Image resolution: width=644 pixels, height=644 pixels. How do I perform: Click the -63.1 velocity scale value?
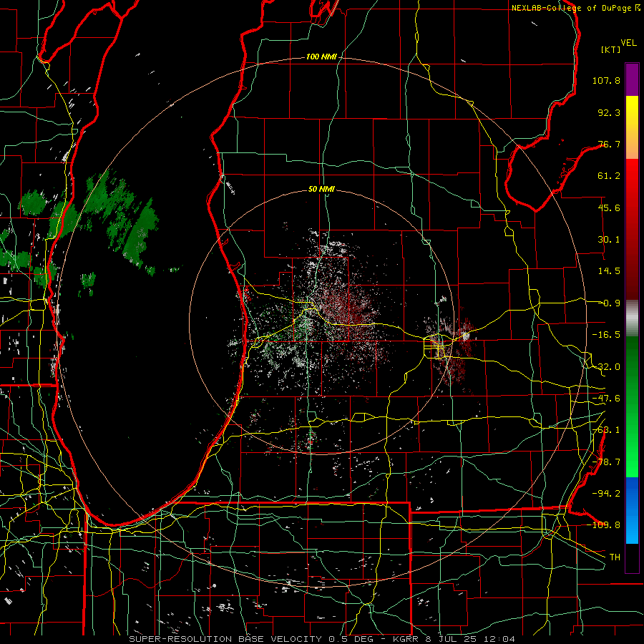606,430
